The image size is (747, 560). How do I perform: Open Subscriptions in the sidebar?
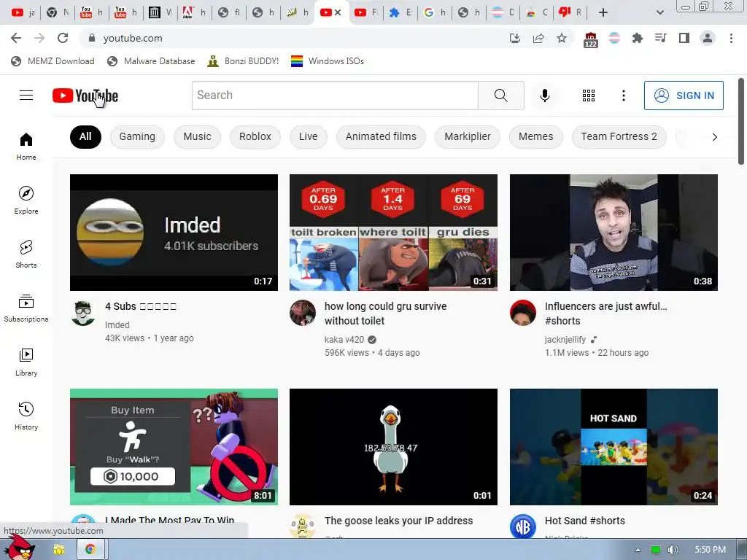[x=26, y=308]
